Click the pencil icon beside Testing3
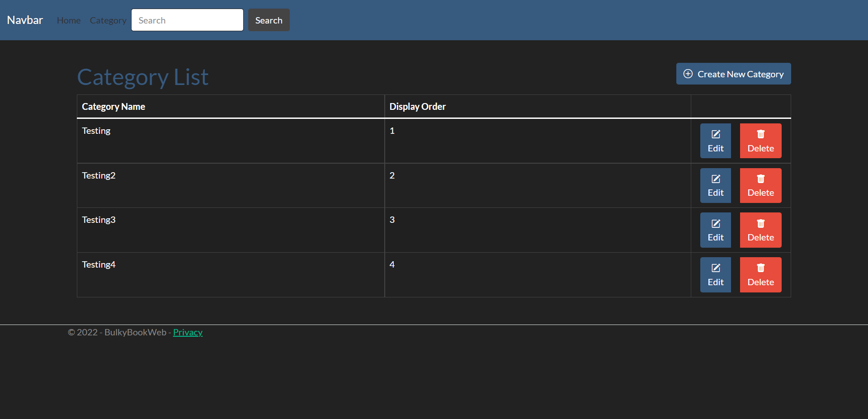 pos(716,223)
